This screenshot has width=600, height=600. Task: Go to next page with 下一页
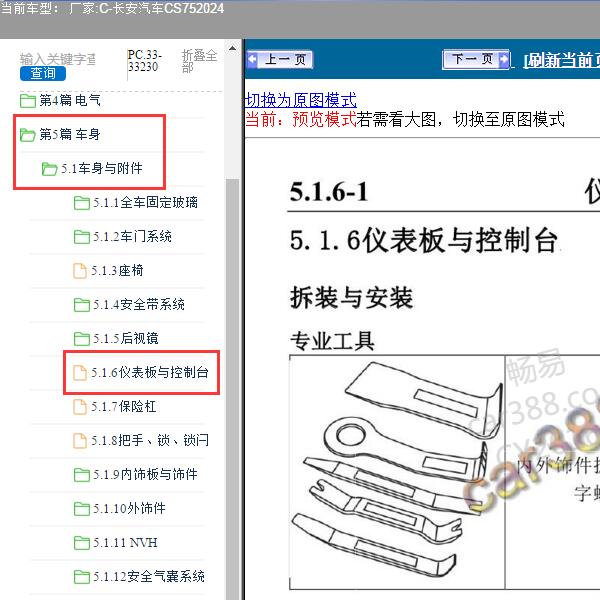coord(476,59)
